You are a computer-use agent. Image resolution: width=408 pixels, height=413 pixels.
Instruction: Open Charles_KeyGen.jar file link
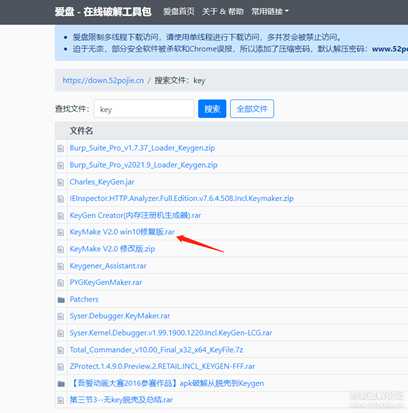tap(102, 182)
